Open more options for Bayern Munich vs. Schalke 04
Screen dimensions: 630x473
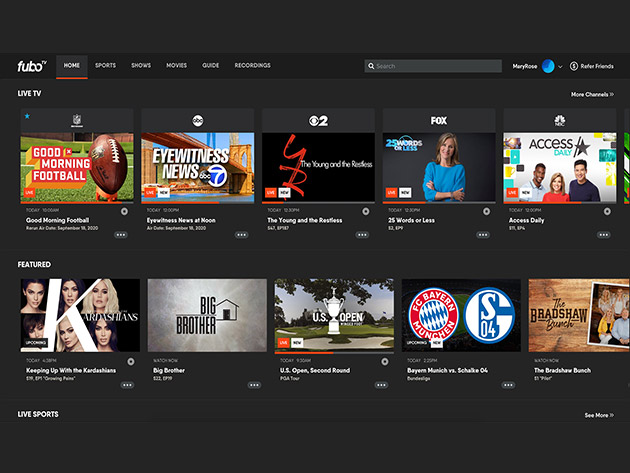508,385
